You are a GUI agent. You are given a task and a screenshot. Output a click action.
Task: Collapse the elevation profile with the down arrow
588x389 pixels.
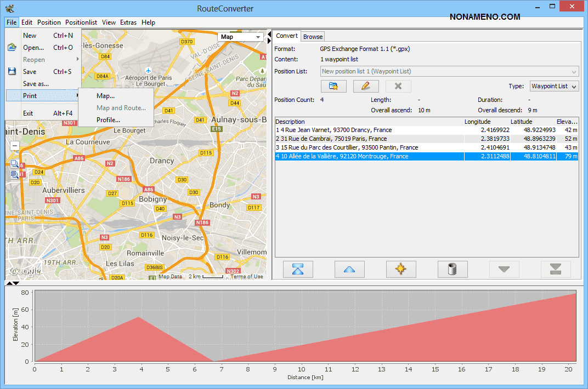click(16, 283)
